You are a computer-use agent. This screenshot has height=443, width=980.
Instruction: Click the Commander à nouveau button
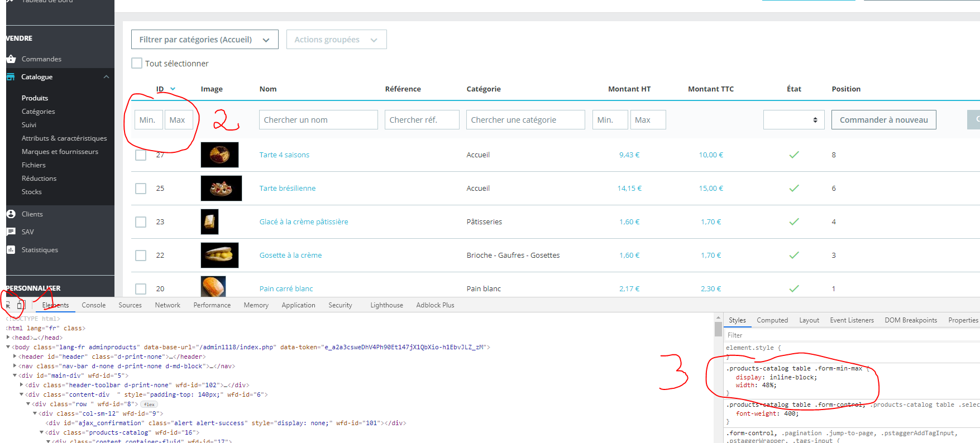pos(883,120)
